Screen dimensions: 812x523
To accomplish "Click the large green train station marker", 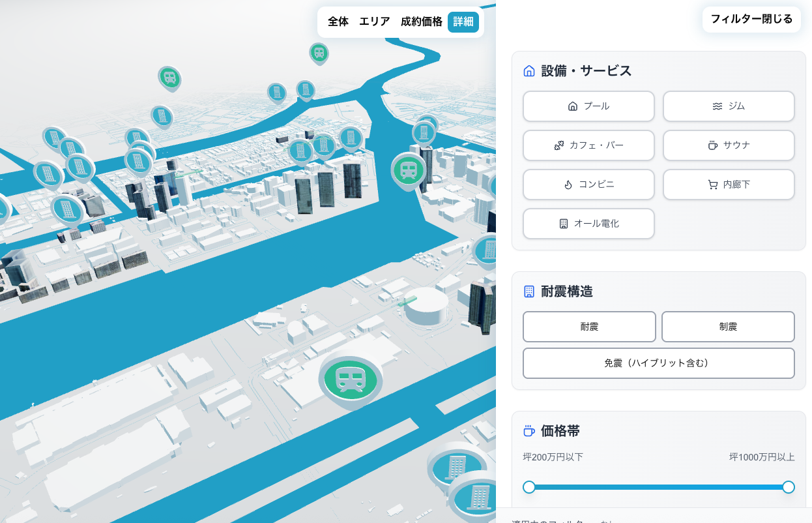I will click(350, 378).
